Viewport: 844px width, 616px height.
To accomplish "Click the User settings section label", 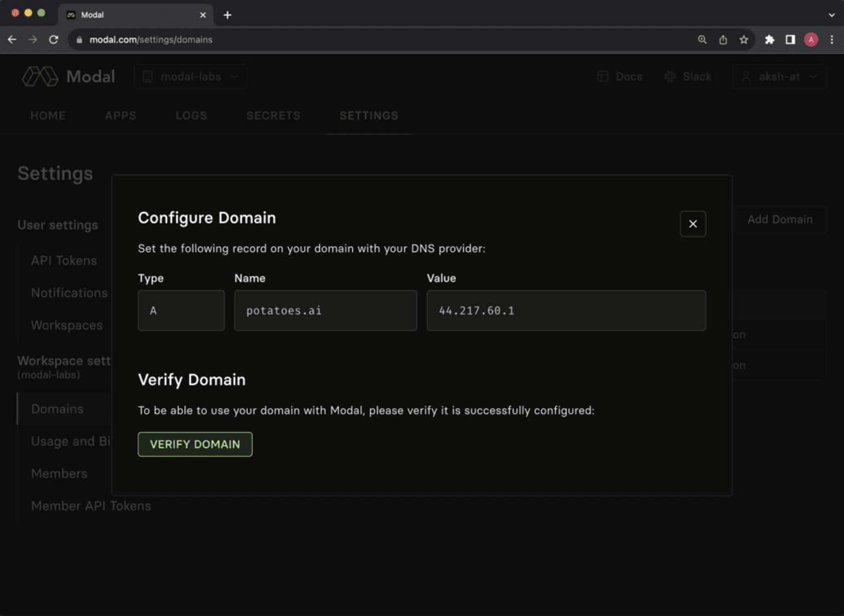I will coord(58,225).
